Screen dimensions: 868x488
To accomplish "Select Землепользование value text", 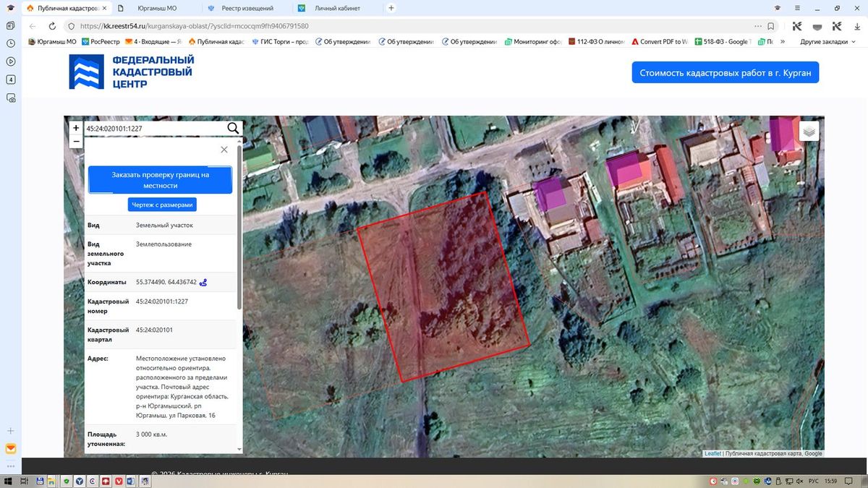I will (x=163, y=244).
